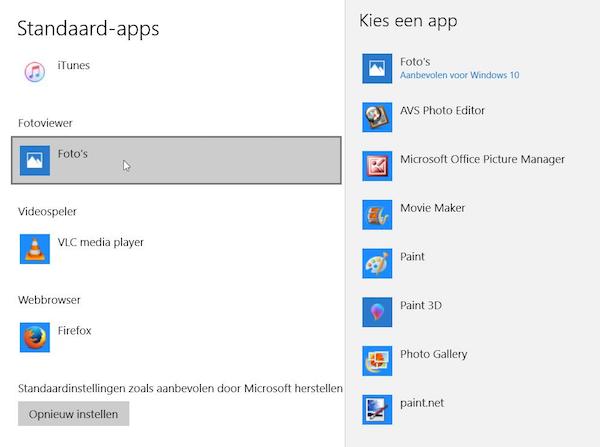Click Aanbevolen voor Windows 10 text
This screenshot has width=600, height=447.
pyautogui.click(x=460, y=75)
